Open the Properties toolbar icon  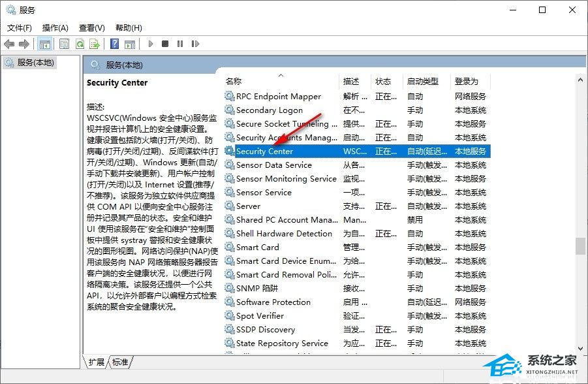click(65, 44)
